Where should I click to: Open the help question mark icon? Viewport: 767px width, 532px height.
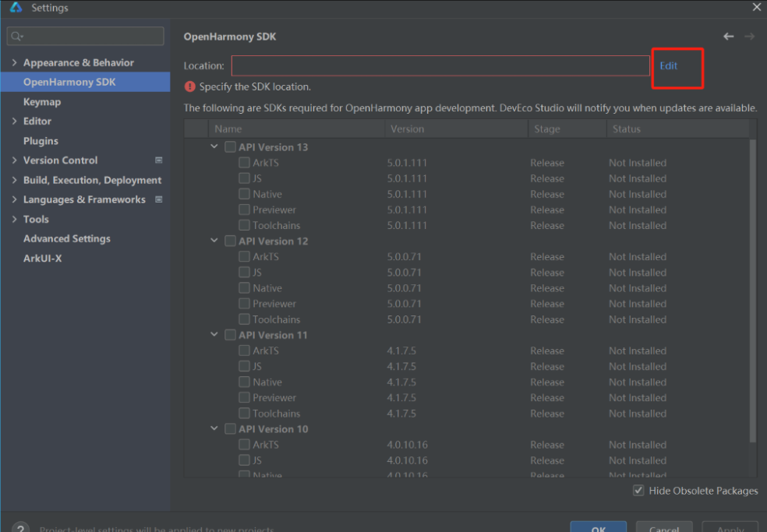(x=20, y=528)
